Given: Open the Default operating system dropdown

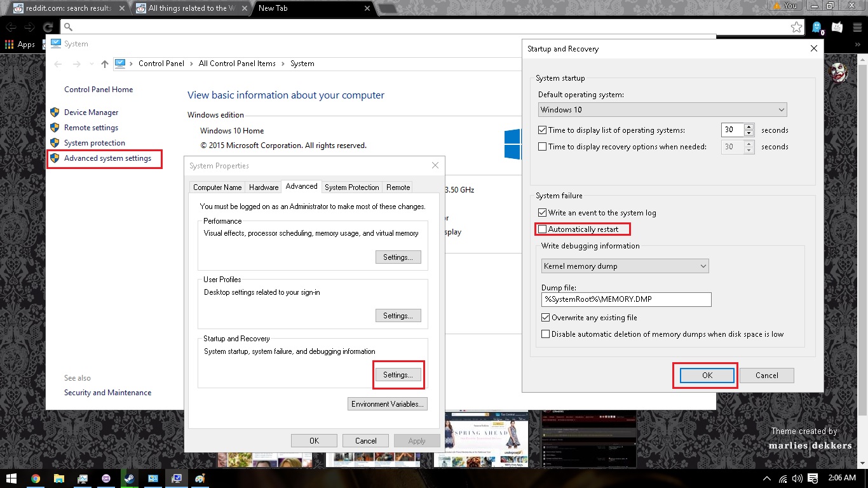Looking at the screenshot, I should pos(663,110).
